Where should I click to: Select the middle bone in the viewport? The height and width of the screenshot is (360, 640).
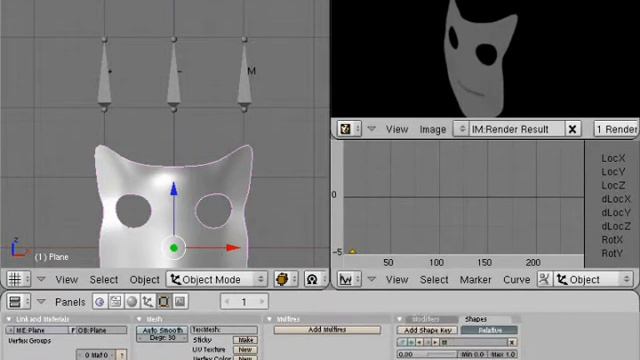pyautogui.click(x=174, y=74)
